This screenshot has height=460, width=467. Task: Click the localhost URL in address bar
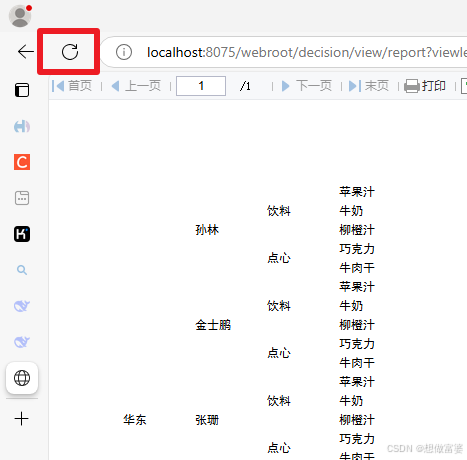[307, 52]
